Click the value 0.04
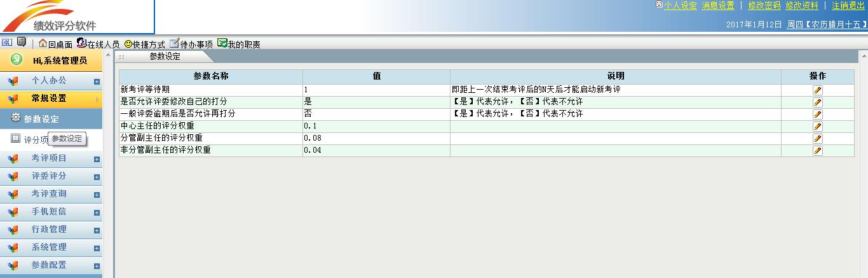868x278 pixels. point(313,150)
